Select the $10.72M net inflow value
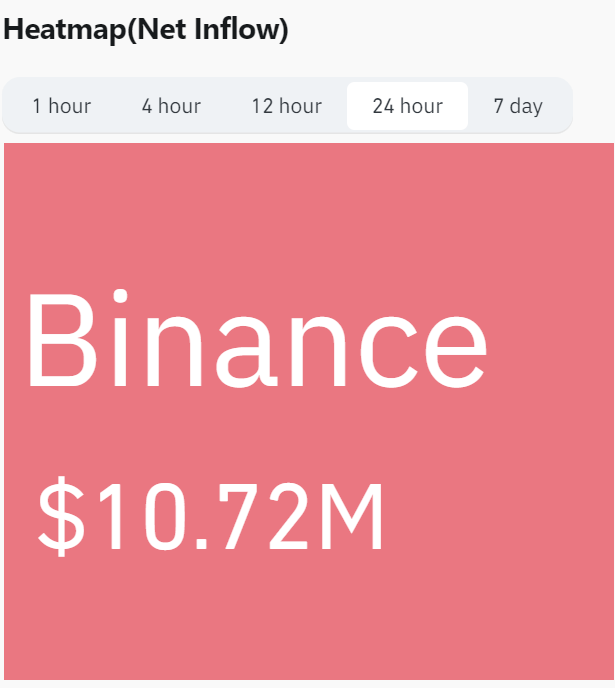This screenshot has width=615, height=688. point(211,517)
